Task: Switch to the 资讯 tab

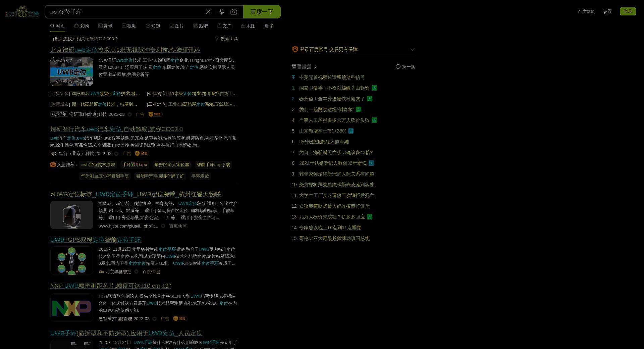Action: (105, 26)
